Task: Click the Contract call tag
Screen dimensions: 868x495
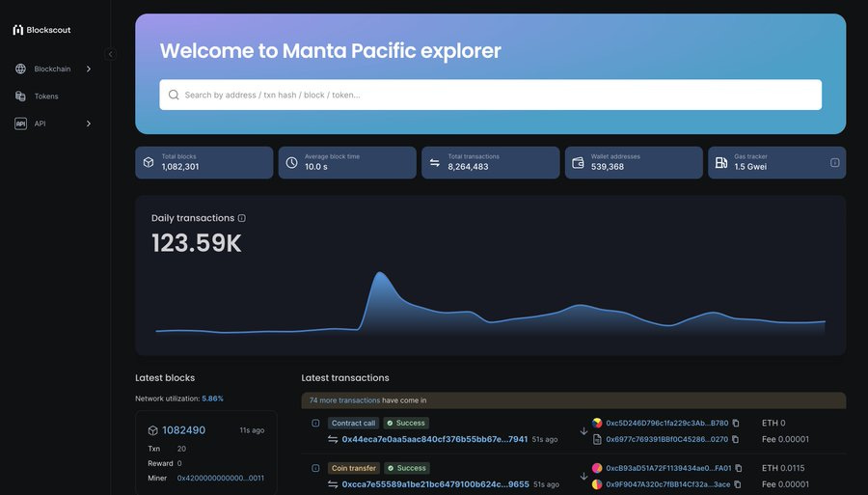Action: pos(353,423)
